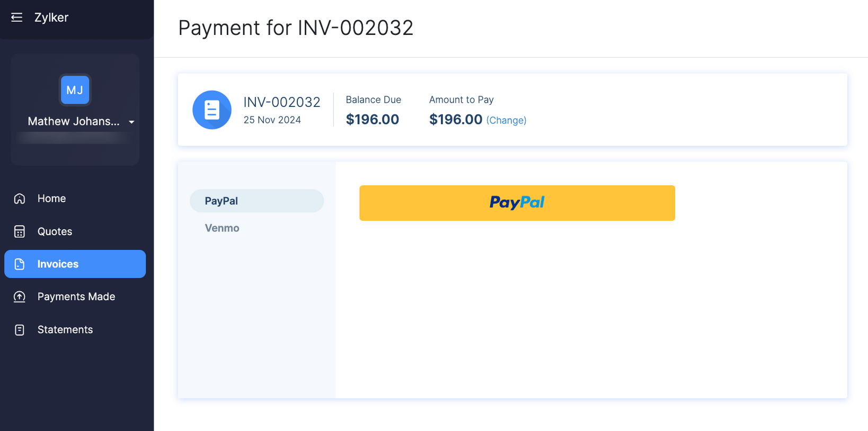Click the Change link next to Amount to Pay
The image size is (868, 431).
click(506, 120)
